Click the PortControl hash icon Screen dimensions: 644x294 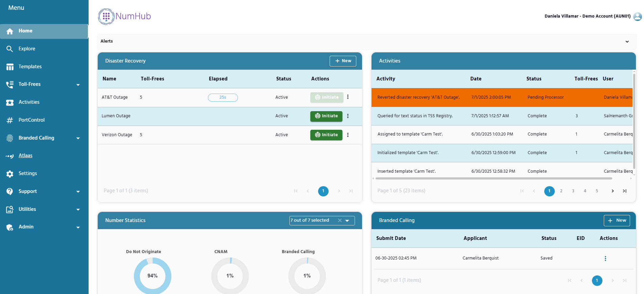pos(10,120)
